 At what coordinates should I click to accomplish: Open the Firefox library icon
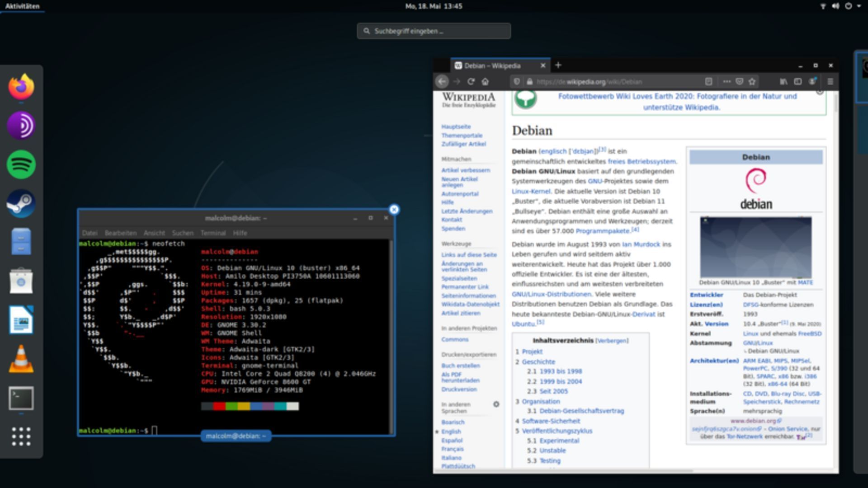pyautogui.click(x=783, y=82)
